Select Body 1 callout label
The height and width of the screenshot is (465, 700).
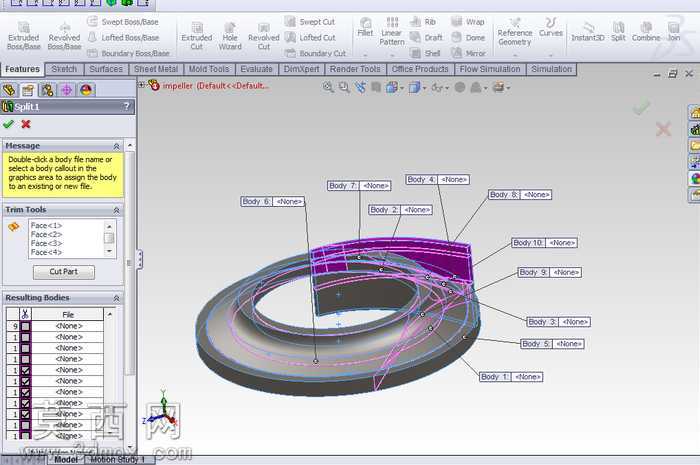pyautogui.click(x=511, y=377)
